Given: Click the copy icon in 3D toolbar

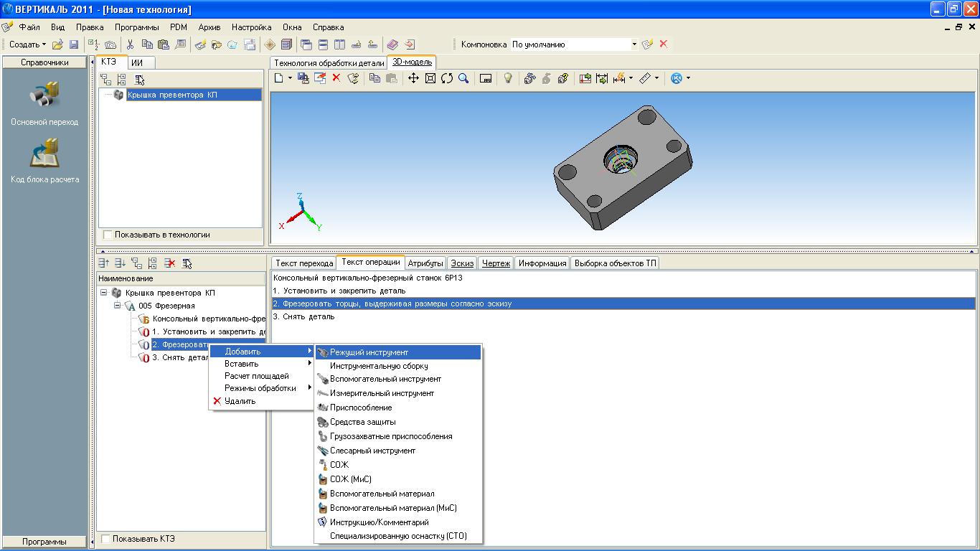Looking at the screenshot, I should click(x=374, y=78).
